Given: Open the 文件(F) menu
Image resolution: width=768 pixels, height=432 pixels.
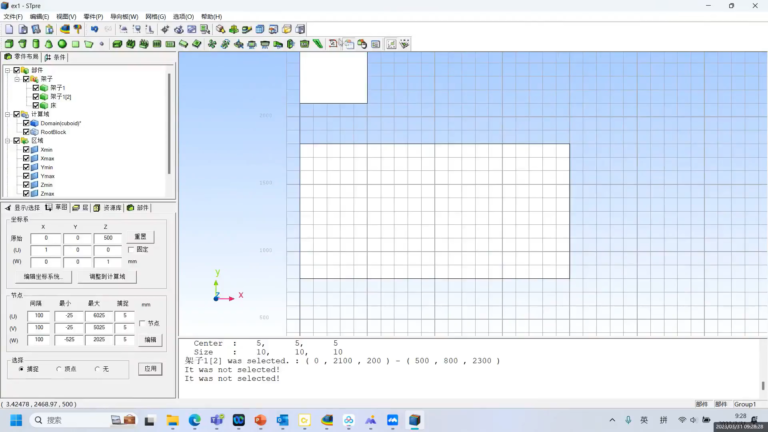Looking at the screenshot, I should tap(13, 17).
